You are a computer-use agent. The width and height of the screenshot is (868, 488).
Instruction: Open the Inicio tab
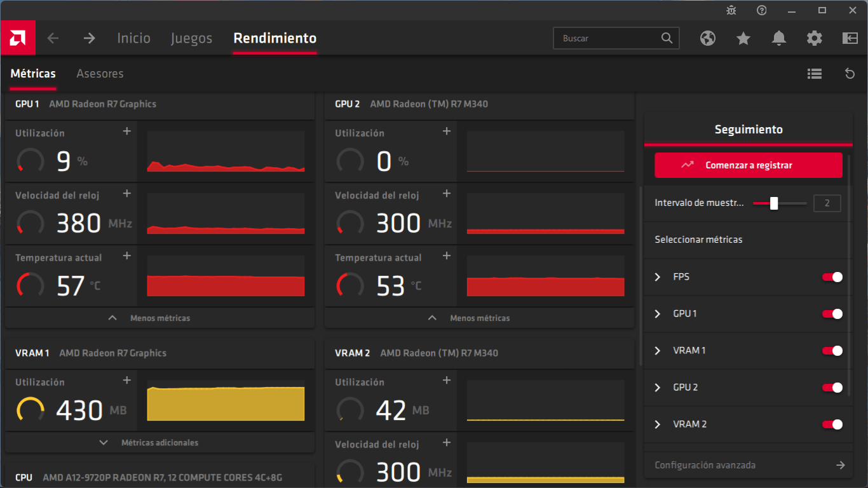coord(133,38)
